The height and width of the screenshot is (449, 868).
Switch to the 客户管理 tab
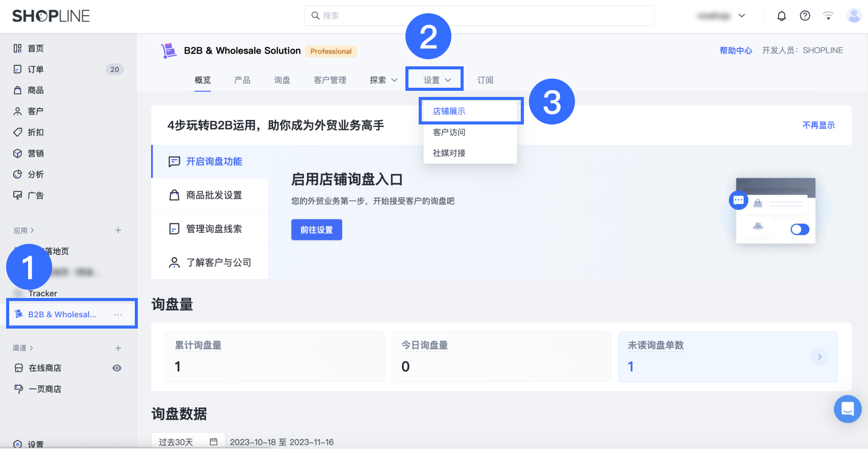(x=330, y=80)
